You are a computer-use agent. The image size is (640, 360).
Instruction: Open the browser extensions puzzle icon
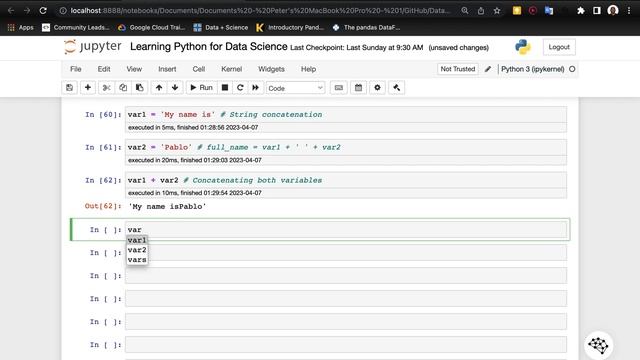(581, 11)
